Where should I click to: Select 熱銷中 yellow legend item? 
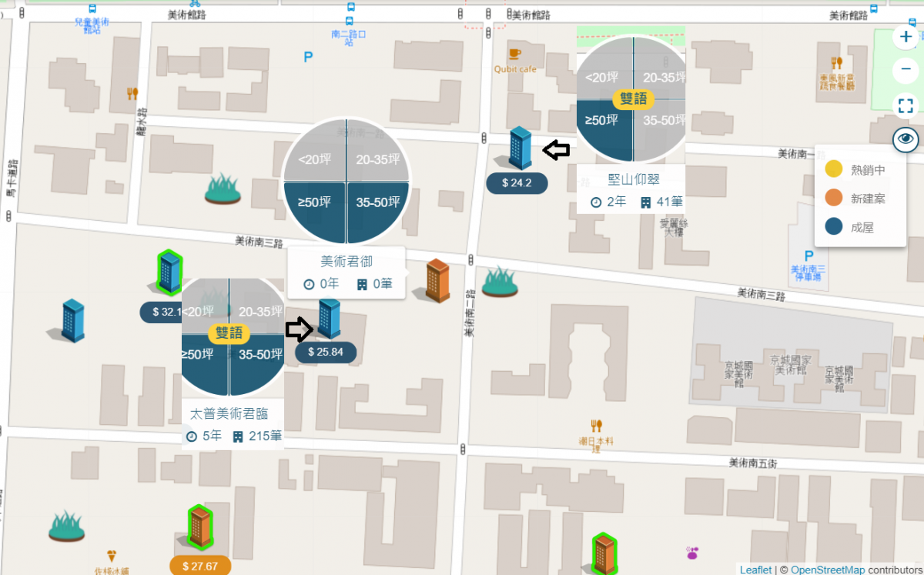pyautogui.click(x=855, y=169)
